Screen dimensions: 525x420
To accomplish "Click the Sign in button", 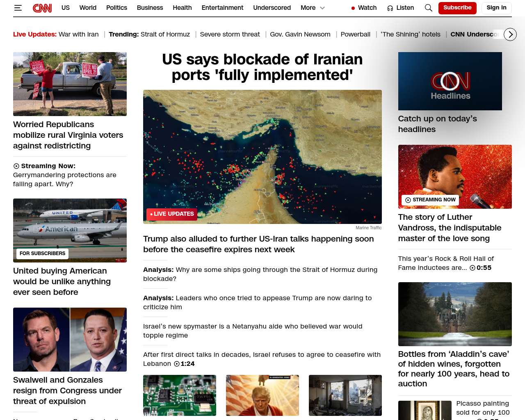I will pos(496,8).
